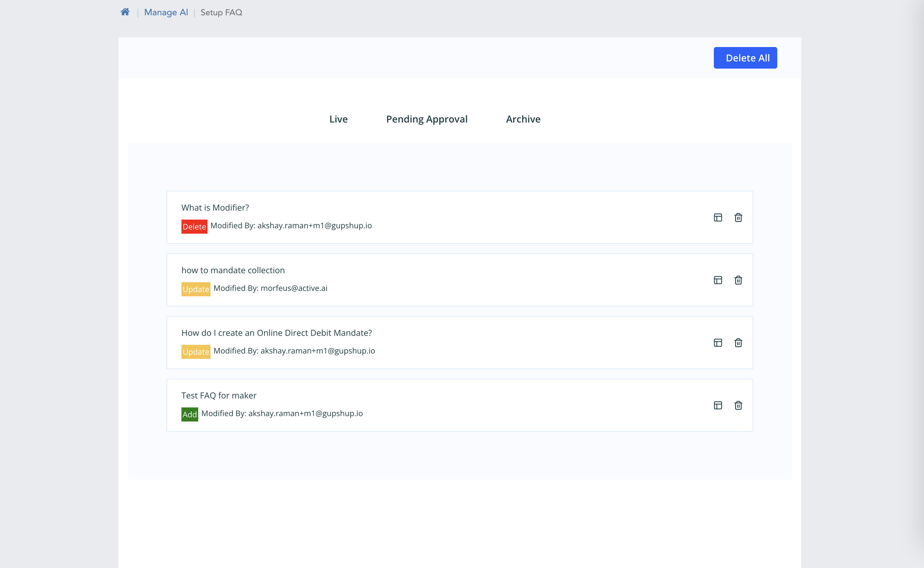Click Update badge on 'how to mandate collection'
Viewport: 924px width, 568px height.
(x=196, y=289)
